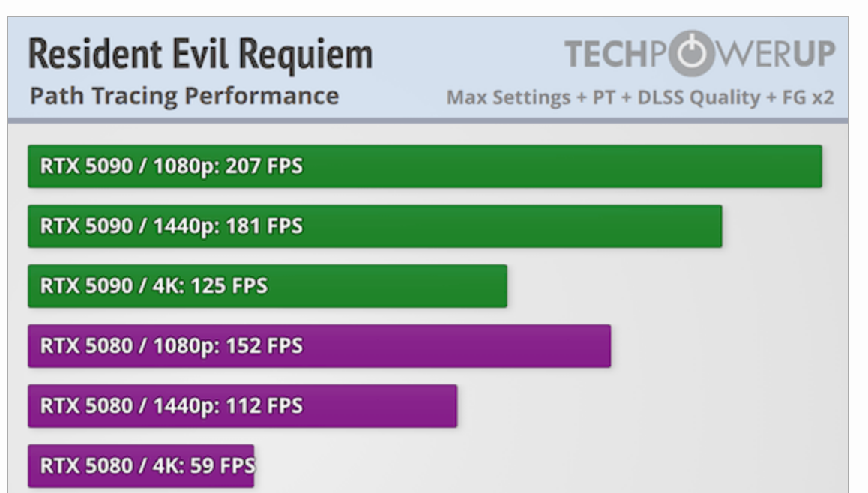The image size is (868, 493).
Task: Select the "Resident Evil Requiem" chart title
Action: coord(200,55)
